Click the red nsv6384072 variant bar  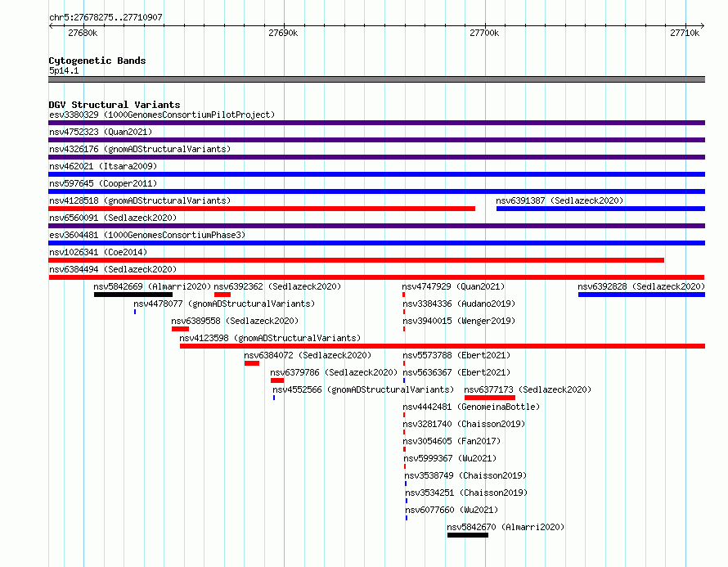click(252, 363)
